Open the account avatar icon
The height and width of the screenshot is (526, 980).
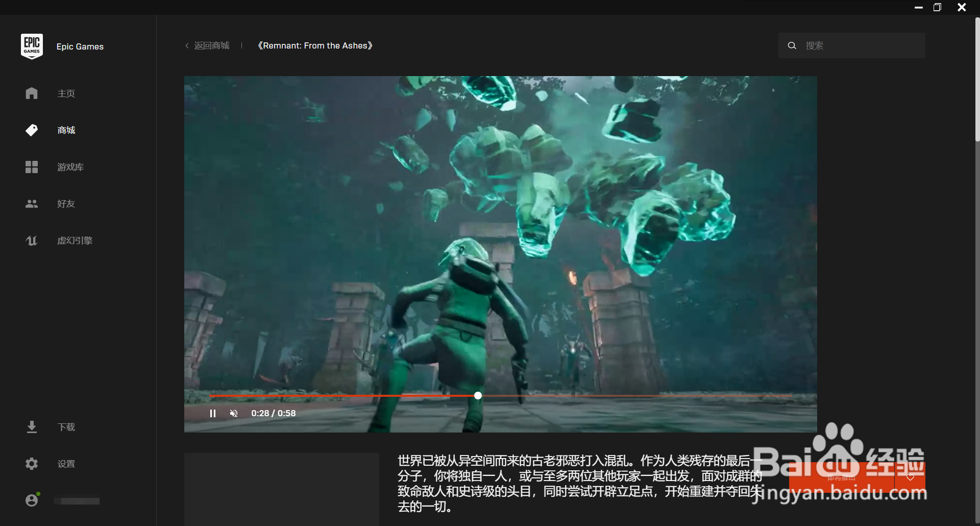(32, 500)
